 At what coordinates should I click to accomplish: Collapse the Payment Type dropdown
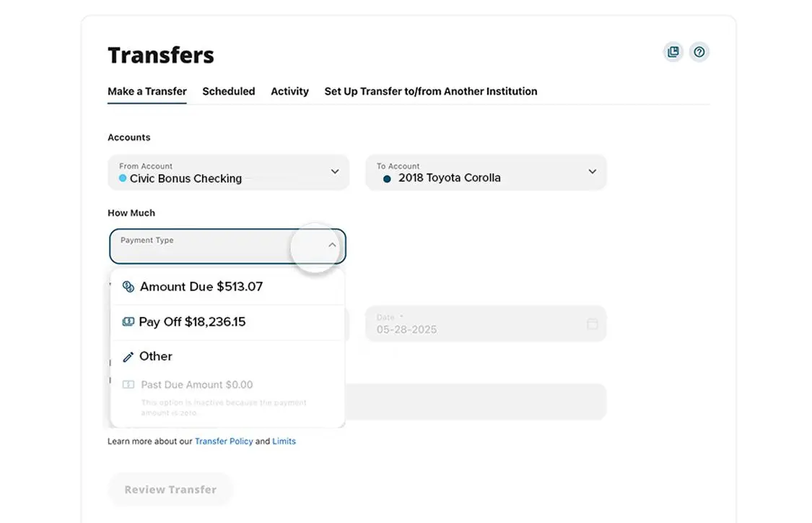point(331,246)
